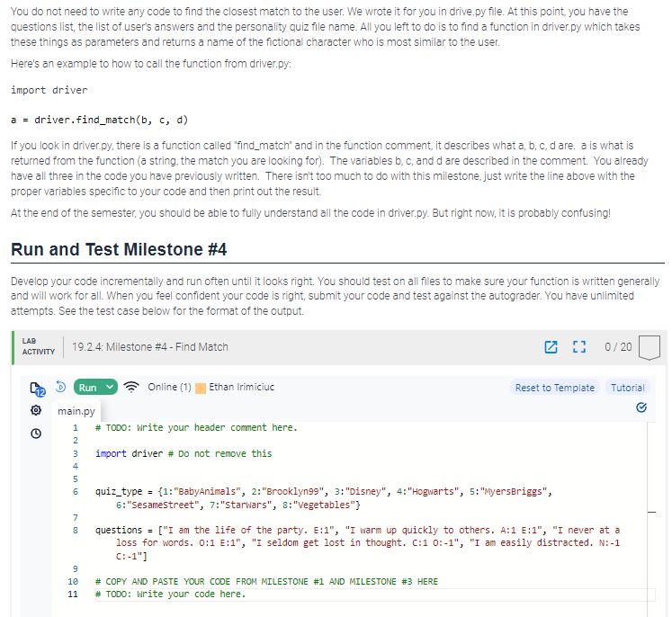Click Reset to Template button

[x=554, y=388]
